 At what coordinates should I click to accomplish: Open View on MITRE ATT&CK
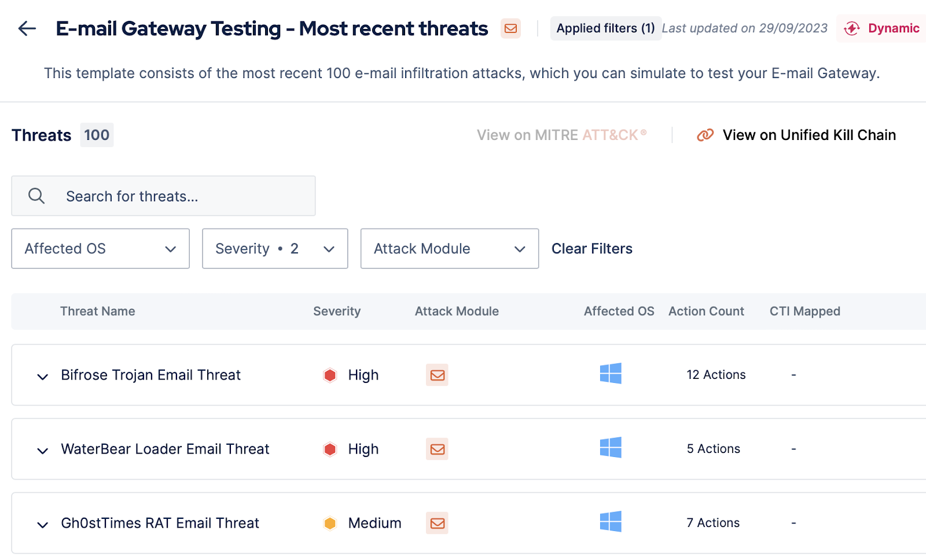point(561,135)
